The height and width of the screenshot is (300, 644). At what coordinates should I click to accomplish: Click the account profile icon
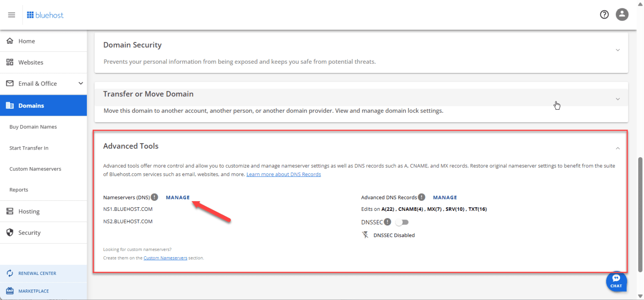tap(622, 14)
